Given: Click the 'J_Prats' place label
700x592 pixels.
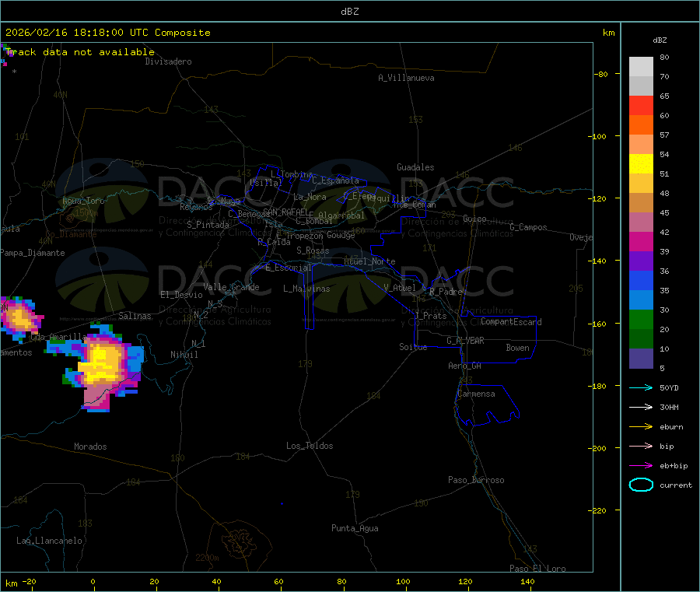Looking at the screenshot, I should 430,316.
